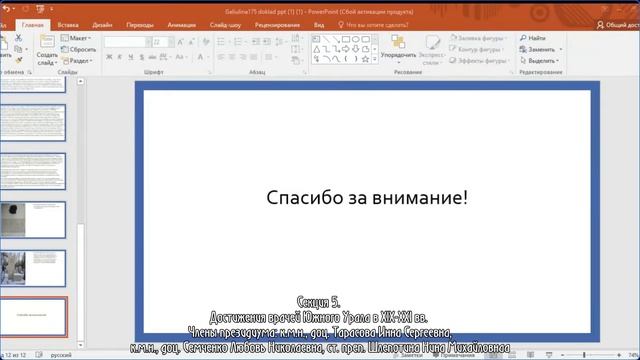Decrease the paragraph indent level
This screenshot has height=360, width=640.
tap(256, 42)
